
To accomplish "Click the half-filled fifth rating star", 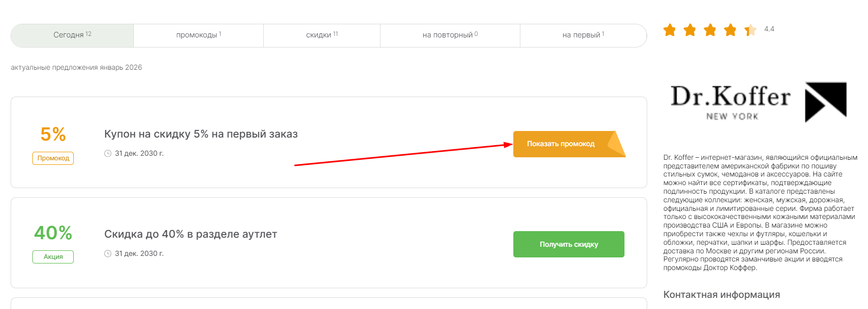I will pos(750,30).
